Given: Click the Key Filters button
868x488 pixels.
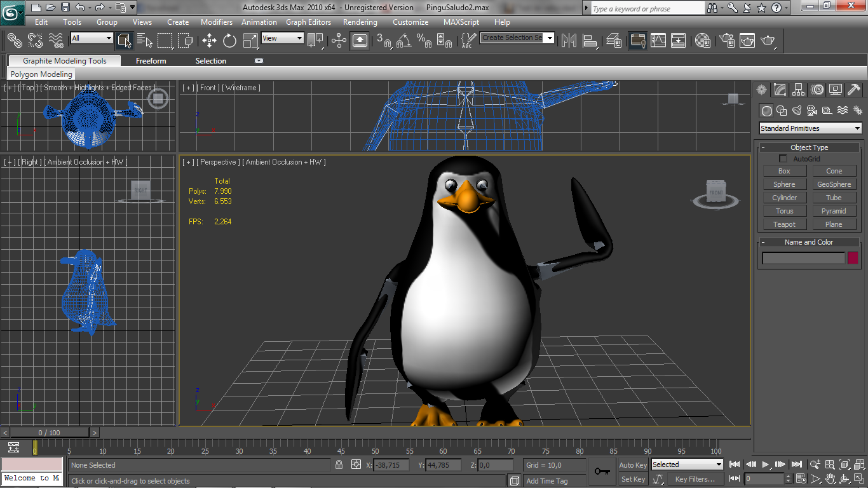Looking at the screenshot, I should pyautogui.click(x=695, y=479).
